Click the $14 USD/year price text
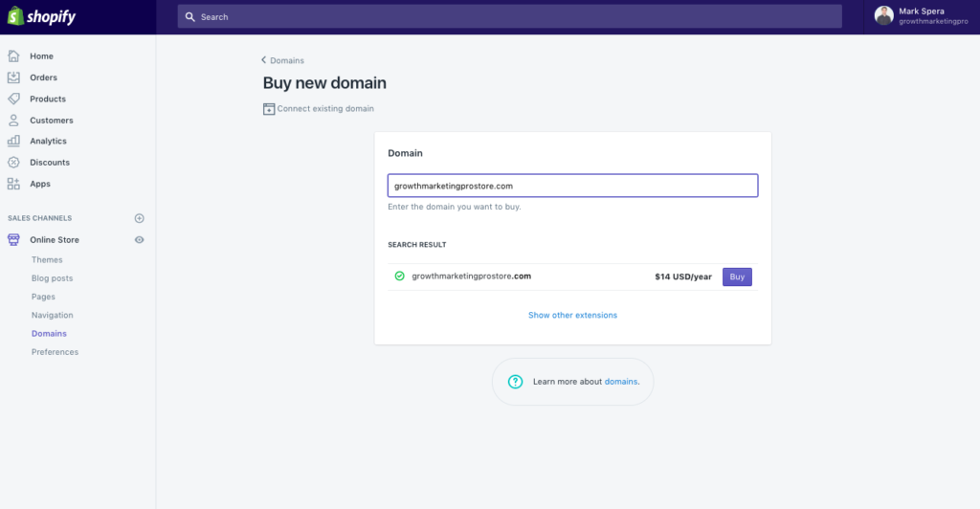The height and width of the screenshot is (509, 980). [683, 277]
